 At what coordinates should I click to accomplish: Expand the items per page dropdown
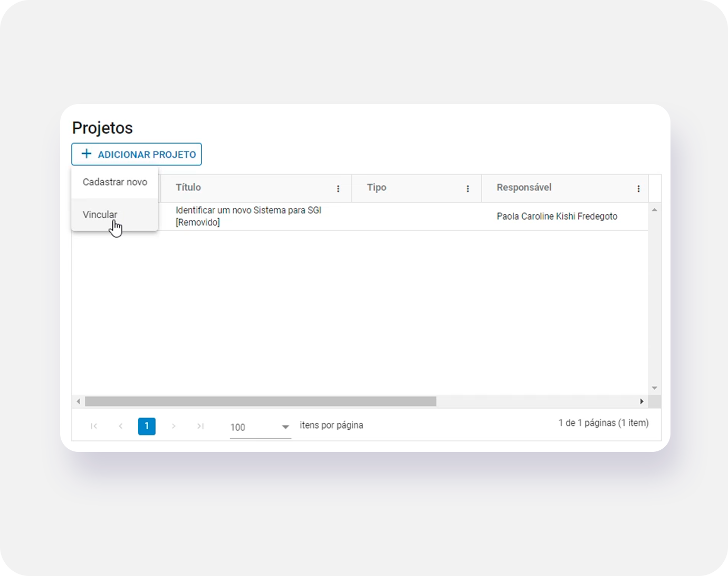[285, 427]
